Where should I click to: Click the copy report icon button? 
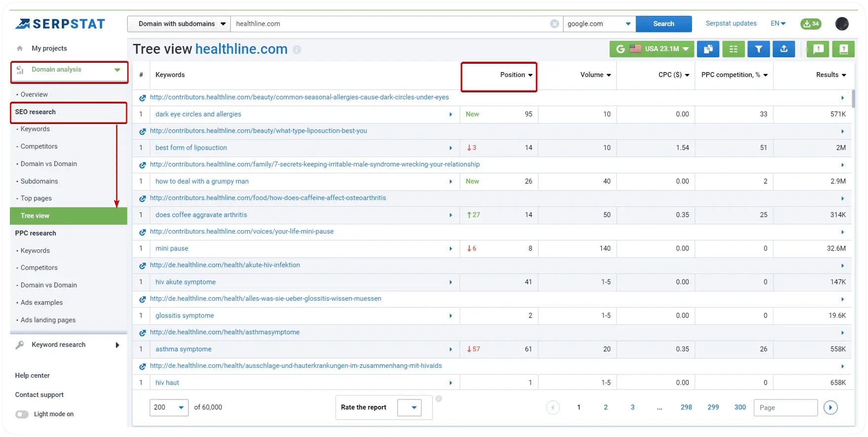click(x=708, y=49)
